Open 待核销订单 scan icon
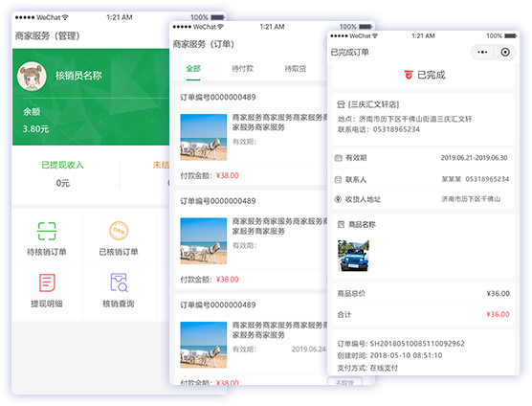The height and width of the screenshot is (406, 532). (47, 231)
